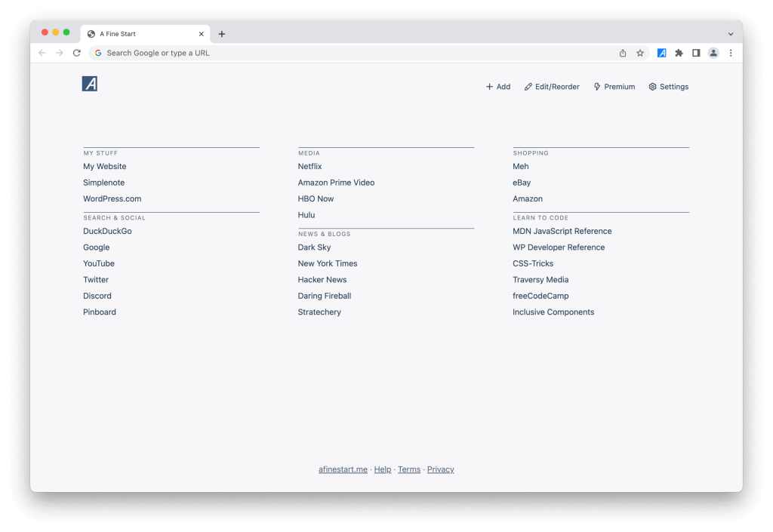Viewport: 773px width, 532px height.
Task: Open the Hacker News link
Action: 322,280
